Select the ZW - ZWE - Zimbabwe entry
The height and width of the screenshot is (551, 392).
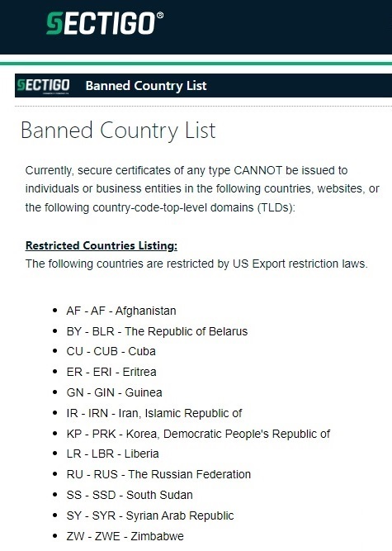(125, 536)
